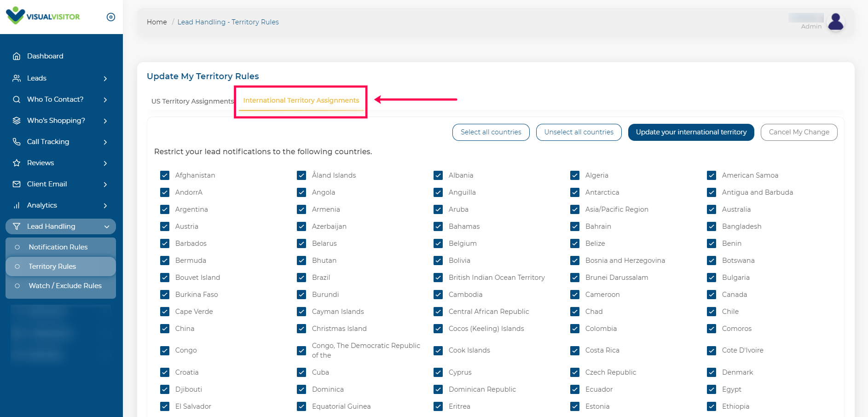Select International Territory Assignments tab
The width and height of the screenshot is (868, 417).
pos(301,100)
